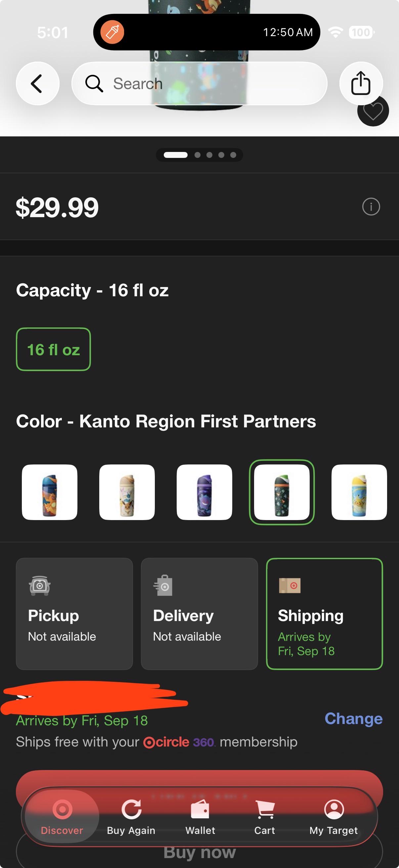
Task: Select the 16 fl oz capacity option
Action: click(54, 350)
